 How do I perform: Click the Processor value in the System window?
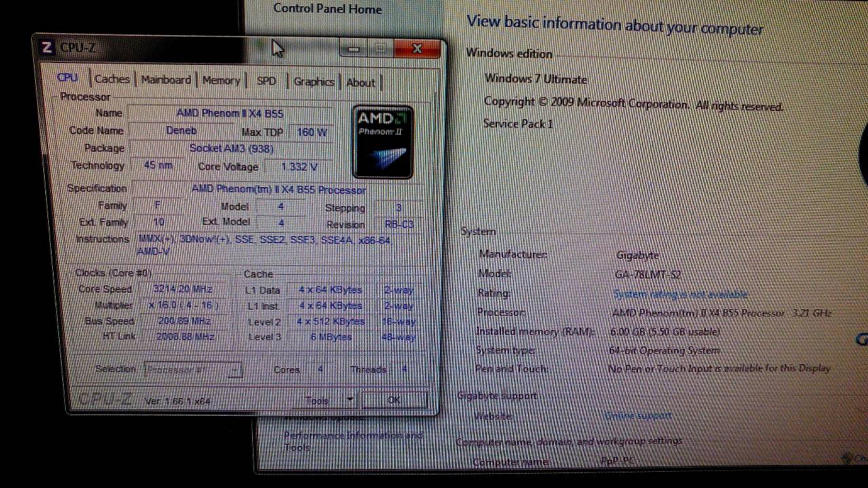tap(722, 313)
